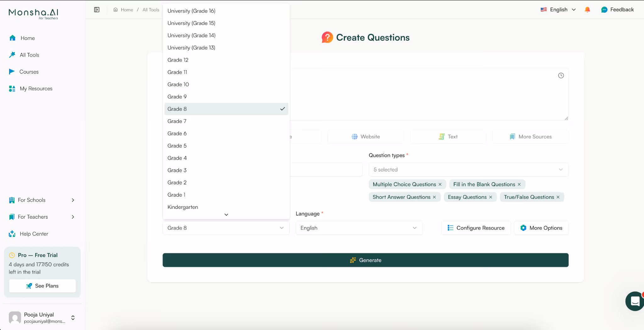Remove the Essay Questions chip

(491, 197)
